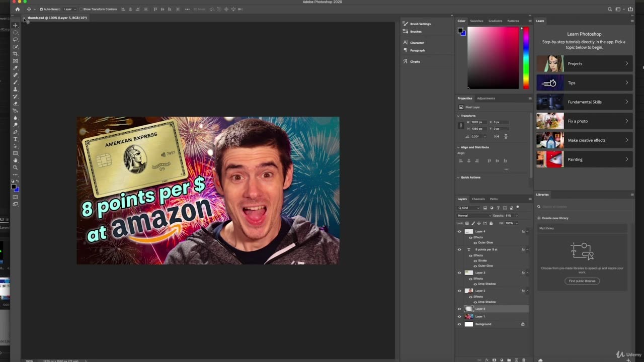Viewport: 644px width, 362px height.
Task: Select the Crop tool
Action: tap(15, 54)
